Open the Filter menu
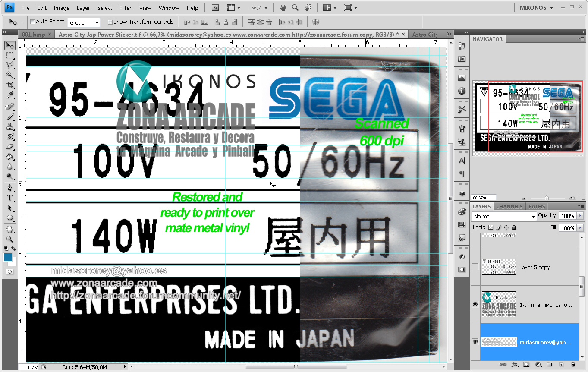588x372 pixels. [x=126, y=8]
